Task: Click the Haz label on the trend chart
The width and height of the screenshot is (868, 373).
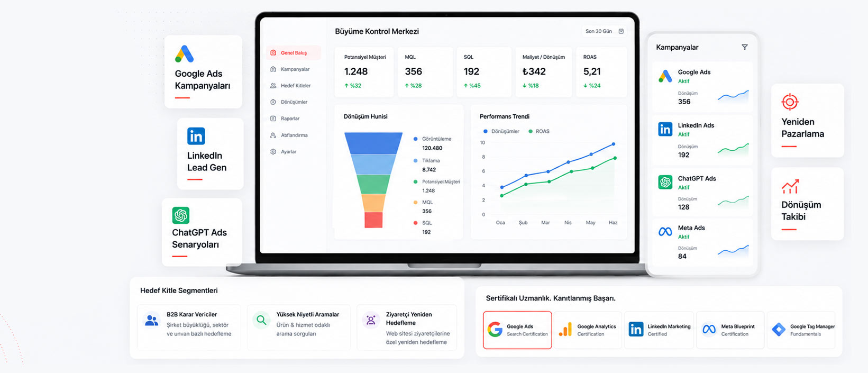Action: coord(613,223)
